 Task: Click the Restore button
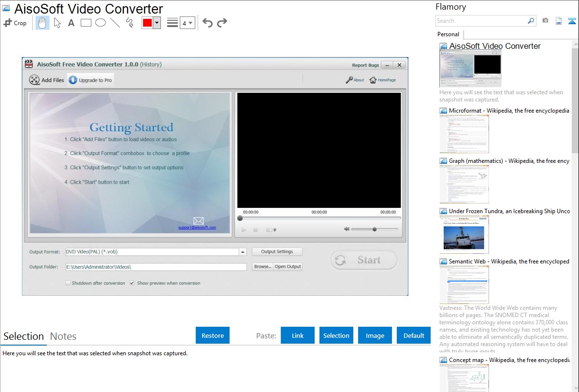pos(213,335)
